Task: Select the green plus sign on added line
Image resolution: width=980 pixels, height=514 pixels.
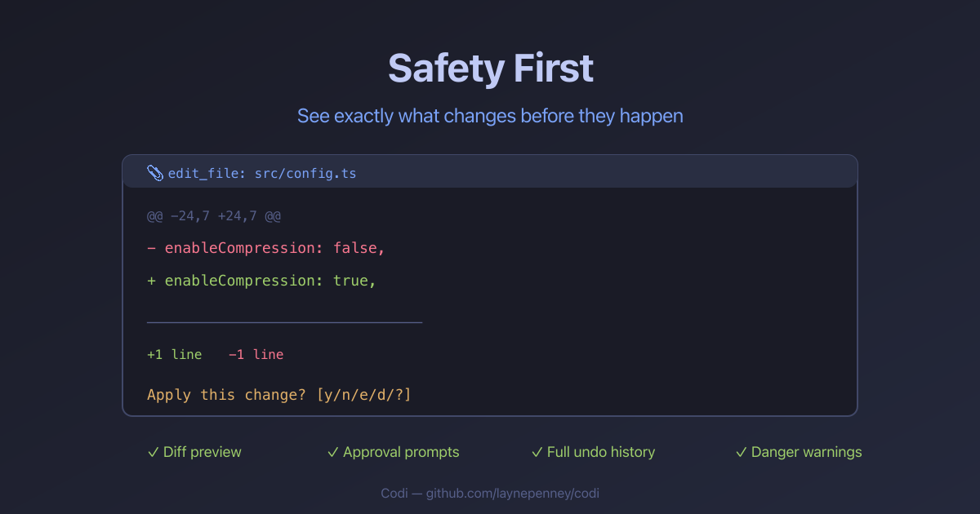Action: (151, 281)
